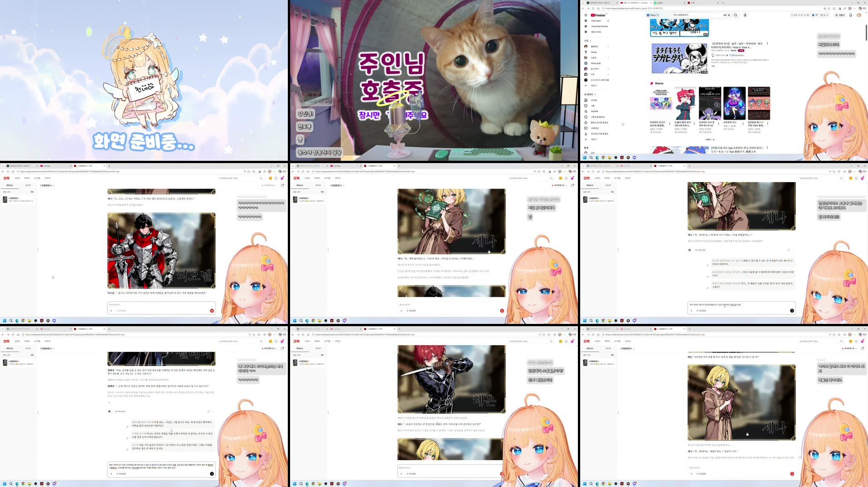Open Chrome icon in YouTube frame taskbar
The width and height of the screenshot is (868, 487).
point(603,158)
